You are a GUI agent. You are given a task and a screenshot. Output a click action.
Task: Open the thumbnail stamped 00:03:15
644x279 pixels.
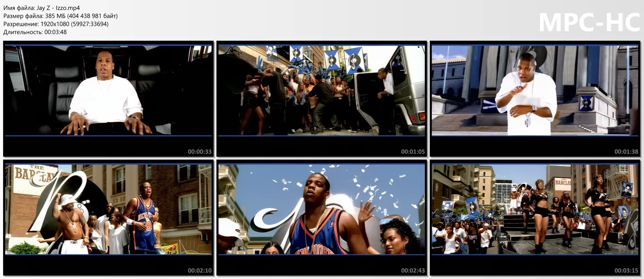point(535,218)
